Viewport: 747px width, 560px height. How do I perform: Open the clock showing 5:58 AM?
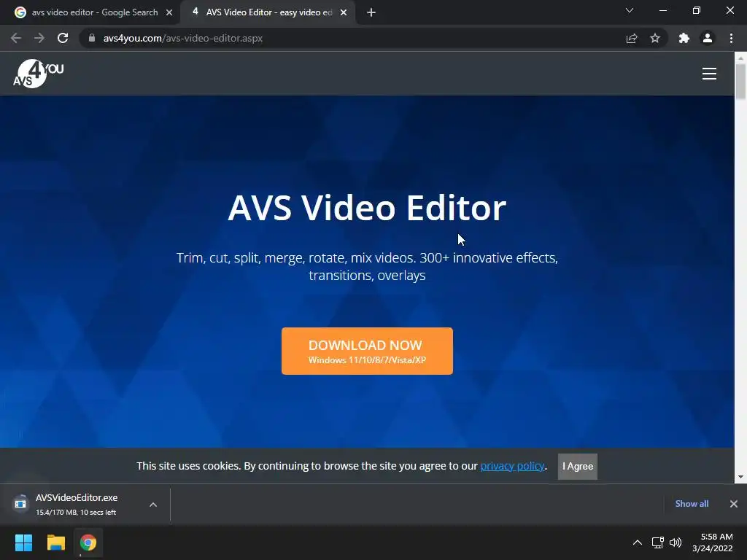pos(712,542)
